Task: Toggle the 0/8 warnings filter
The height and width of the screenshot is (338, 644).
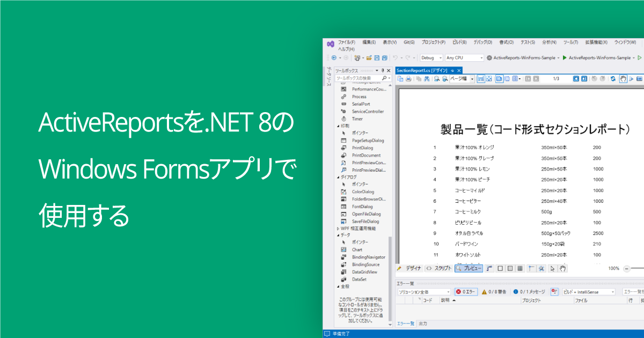Action: [x=494, y=292]
